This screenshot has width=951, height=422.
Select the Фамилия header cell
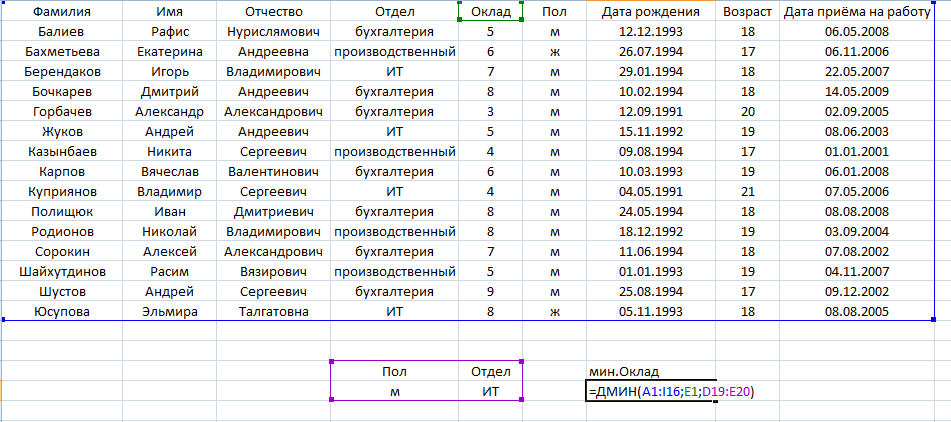61,12
